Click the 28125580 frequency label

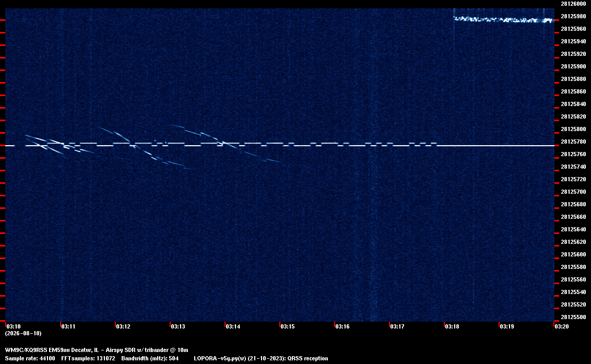[573, 267]
